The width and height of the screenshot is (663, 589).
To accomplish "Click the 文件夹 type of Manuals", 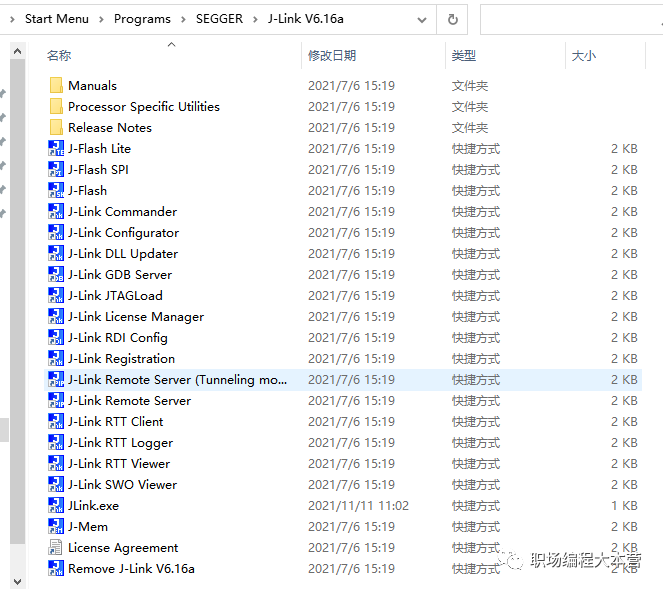I will point(470,86).
